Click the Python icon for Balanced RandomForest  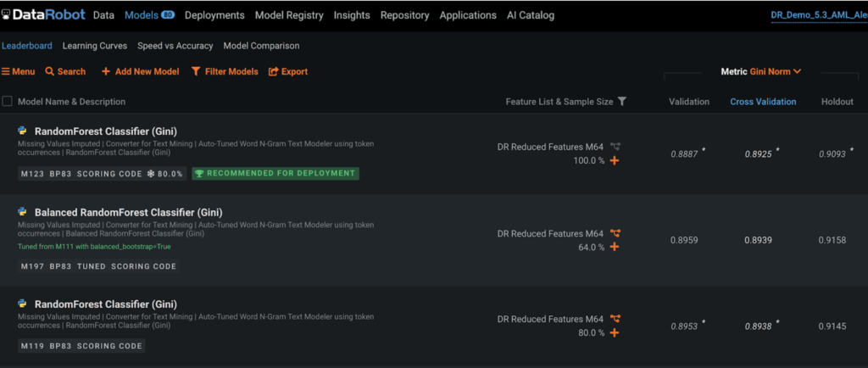pos(23,211)
